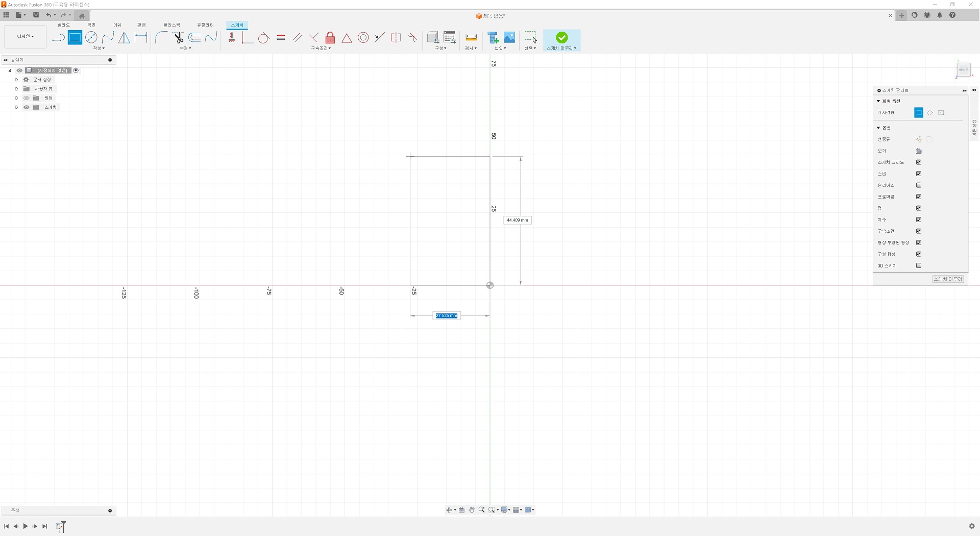Click the Insert Canvas image icon
This screenshot has height=536, width=980.
point(509,38)
